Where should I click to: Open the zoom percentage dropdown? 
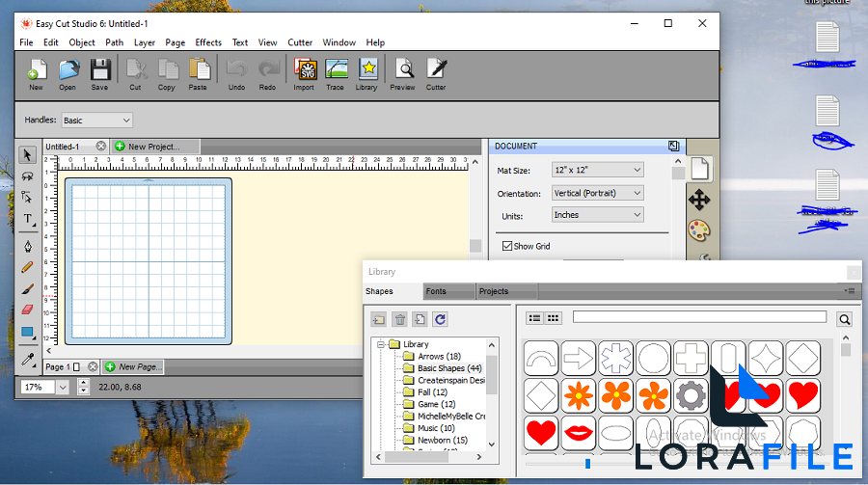tap(63, 387)
